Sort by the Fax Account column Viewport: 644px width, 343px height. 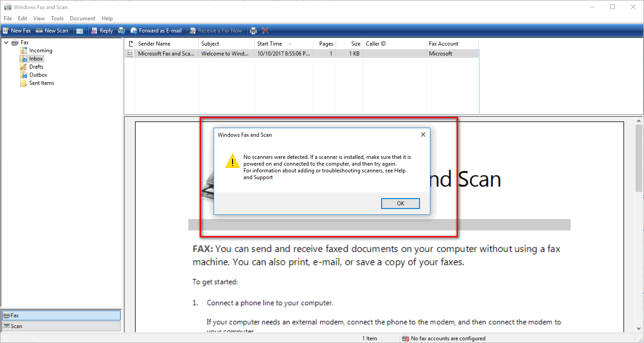click(452, 44)
